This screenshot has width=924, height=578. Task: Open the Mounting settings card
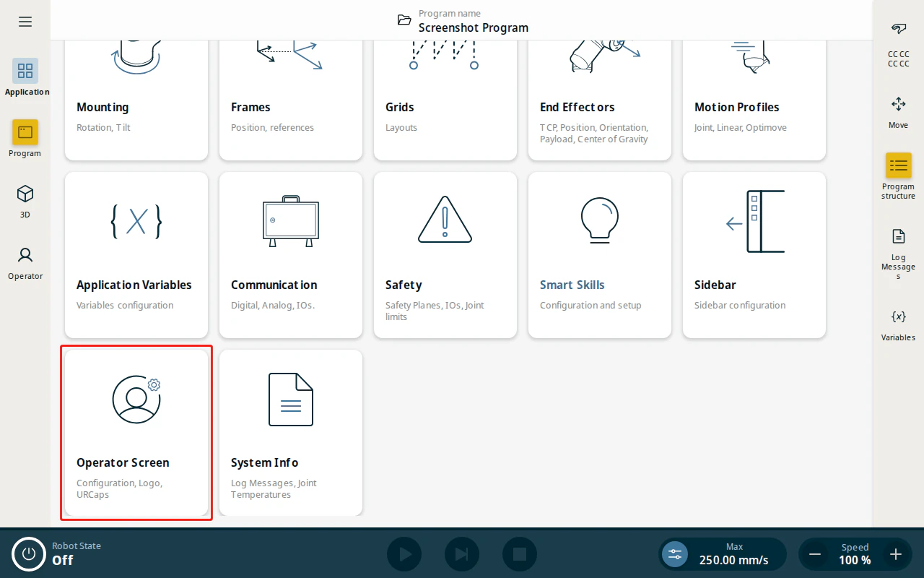[x=136, y=100]
